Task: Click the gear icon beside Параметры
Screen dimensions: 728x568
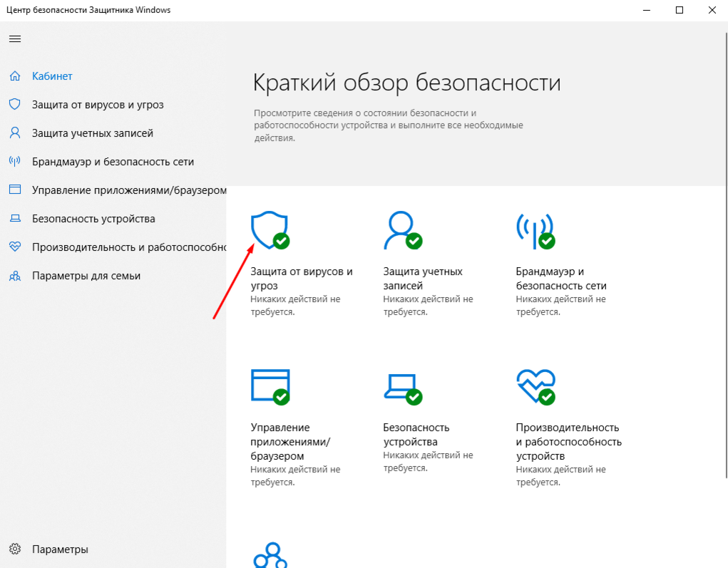Action: pos(15,549)
